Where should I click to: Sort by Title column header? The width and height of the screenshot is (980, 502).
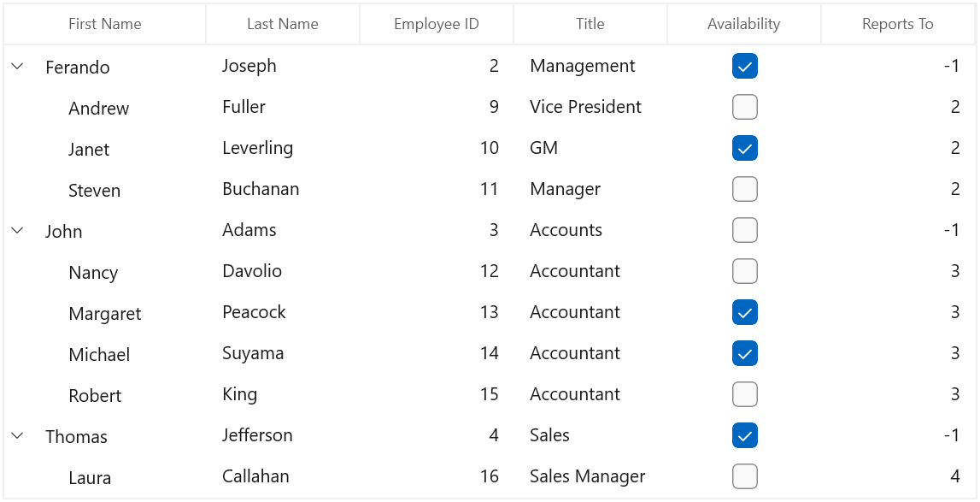(x=590, y=24)
